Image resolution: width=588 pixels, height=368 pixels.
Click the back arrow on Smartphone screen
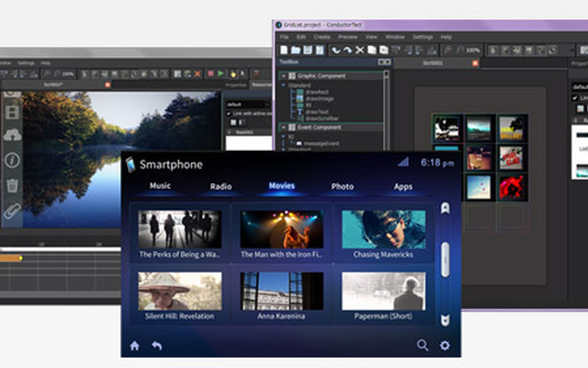tap(157, 346)
